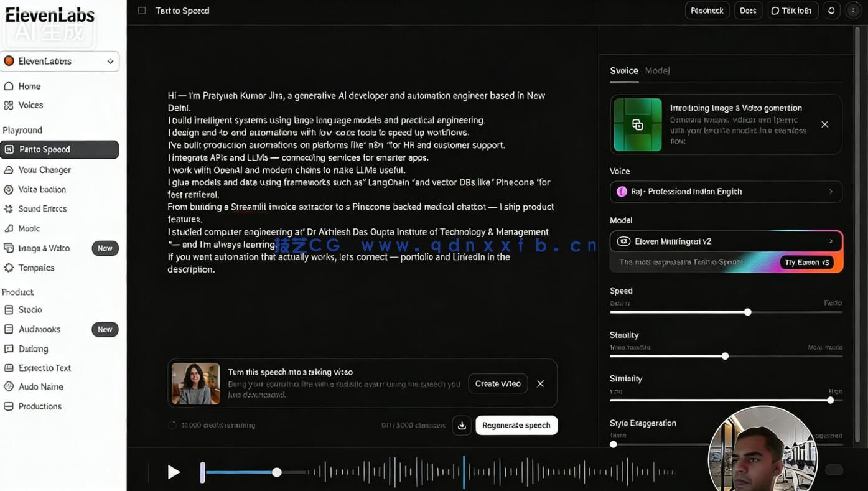Screen dimensions: 868x491
Task: Toggle the switch at bottom right of player
Action: [834, 470]
